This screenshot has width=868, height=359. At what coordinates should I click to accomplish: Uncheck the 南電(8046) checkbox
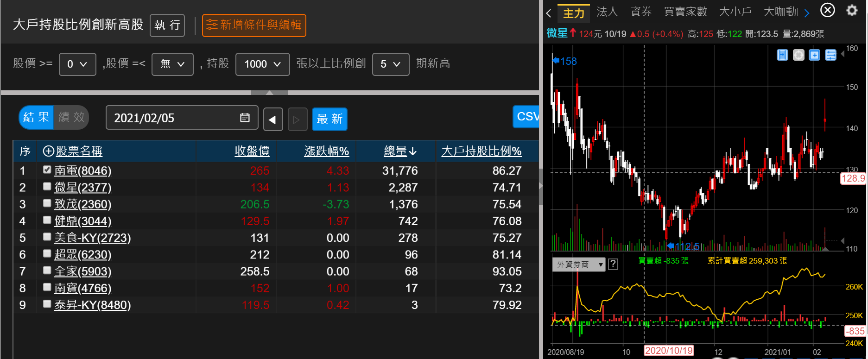pyautogui.click(x=47, y=170)
